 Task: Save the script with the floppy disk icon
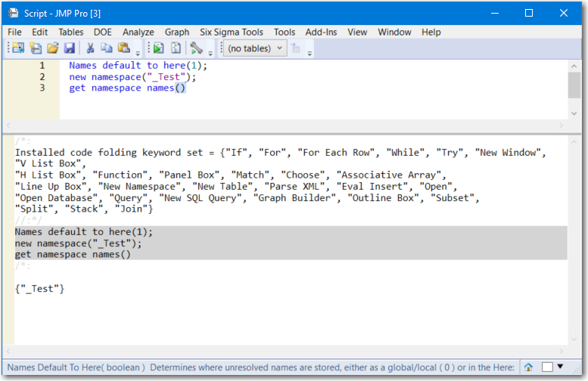(70, 48)
